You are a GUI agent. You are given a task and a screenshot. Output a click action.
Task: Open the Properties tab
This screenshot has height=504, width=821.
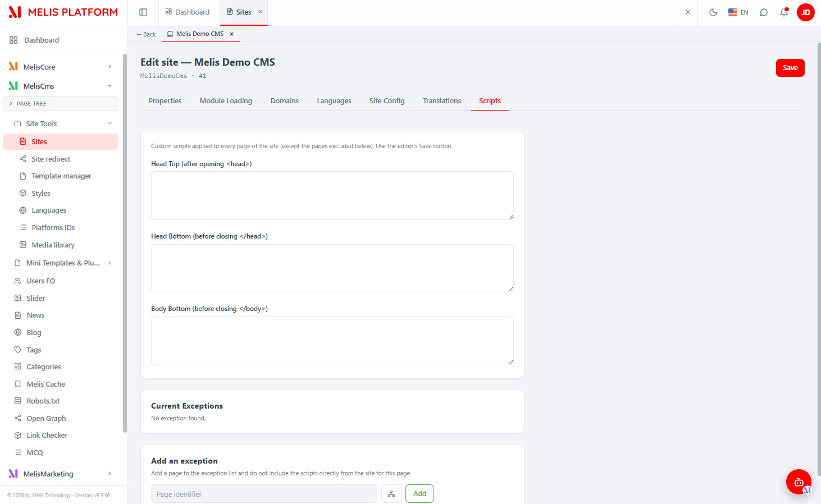165,101
